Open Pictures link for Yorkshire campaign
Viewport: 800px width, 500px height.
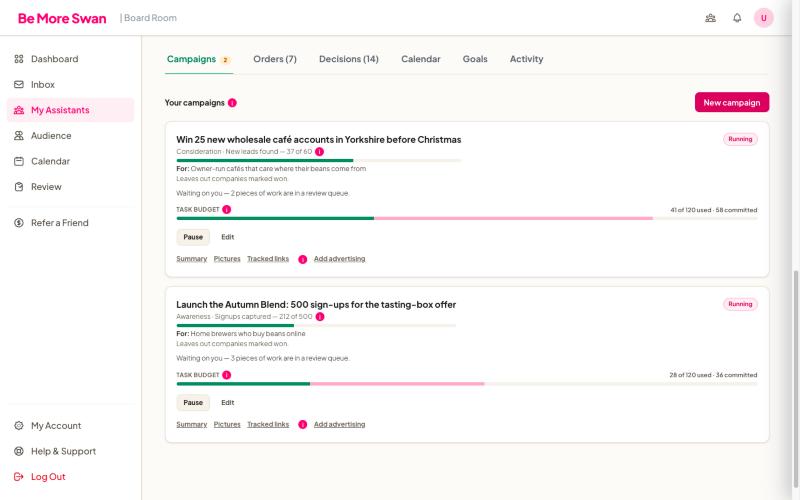[x=227, y=259]
